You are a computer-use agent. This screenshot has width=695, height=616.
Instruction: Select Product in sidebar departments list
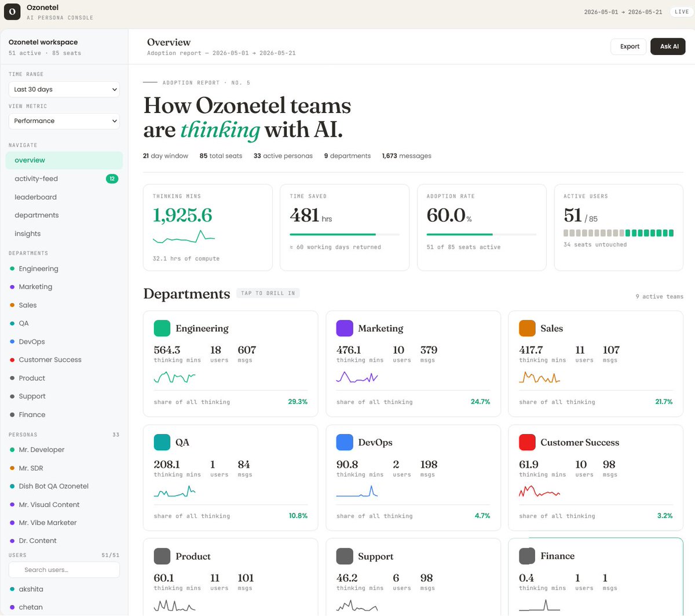click(64, 378)
